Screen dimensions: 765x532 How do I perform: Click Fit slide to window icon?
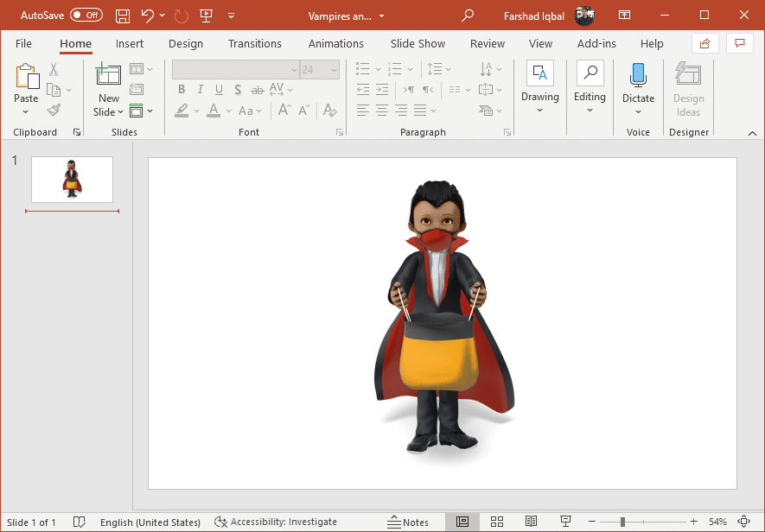(x=743, y=522)
